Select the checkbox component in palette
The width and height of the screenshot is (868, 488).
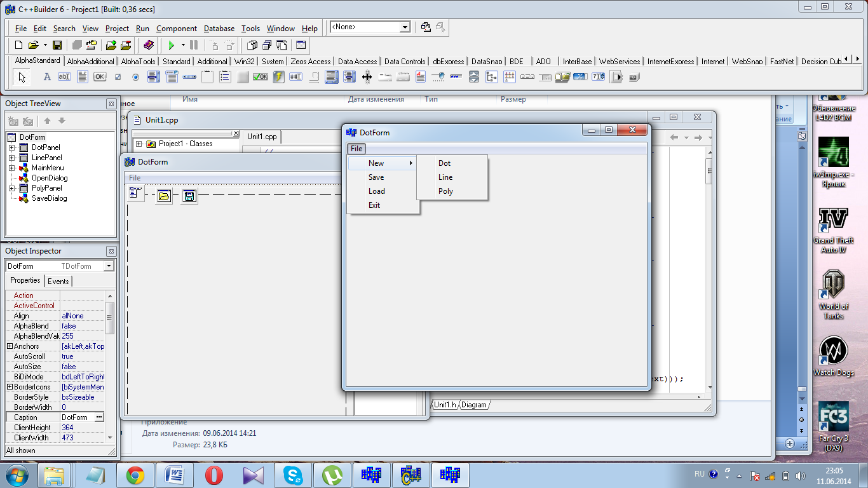(118, 77)
